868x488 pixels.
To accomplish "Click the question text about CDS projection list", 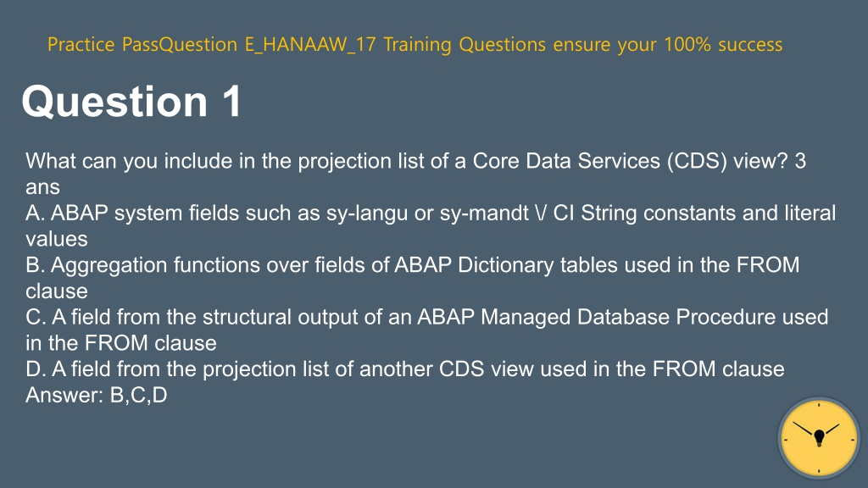I will (x=415, y=174).
